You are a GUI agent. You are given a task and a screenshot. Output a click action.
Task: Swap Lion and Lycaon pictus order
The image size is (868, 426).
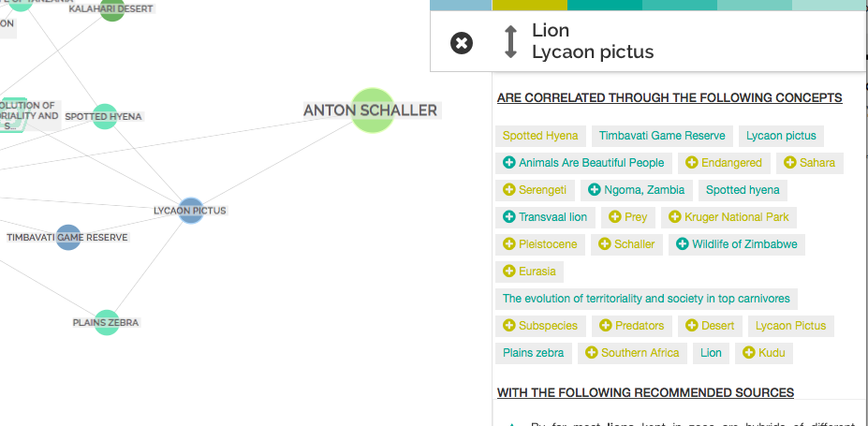pos(510,42)
